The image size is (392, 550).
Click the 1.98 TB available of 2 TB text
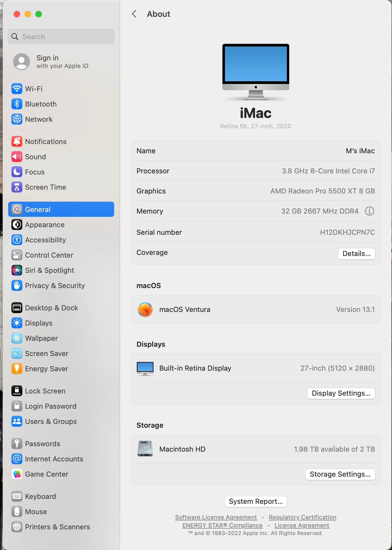click(334, 449)
